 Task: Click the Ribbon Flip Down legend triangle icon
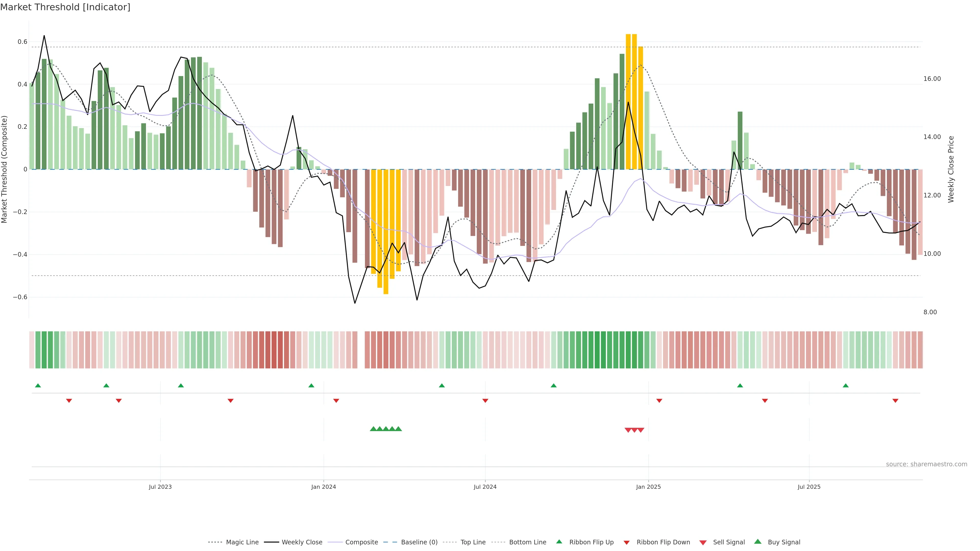pyautogui.click(x=627, y=542)
